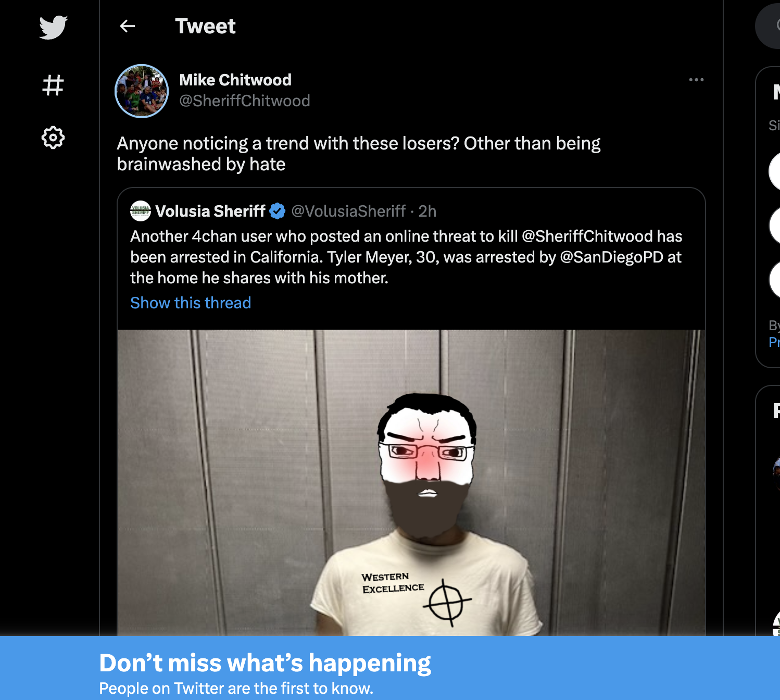
Task: Click the gray @SheriffChitwood handle under author name
Action: (x=245, y=101)
